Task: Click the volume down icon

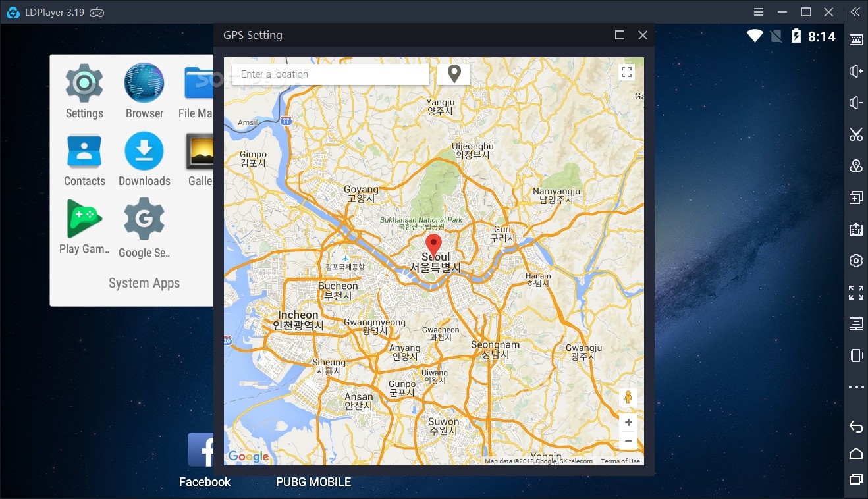Action: pos(855,103)
